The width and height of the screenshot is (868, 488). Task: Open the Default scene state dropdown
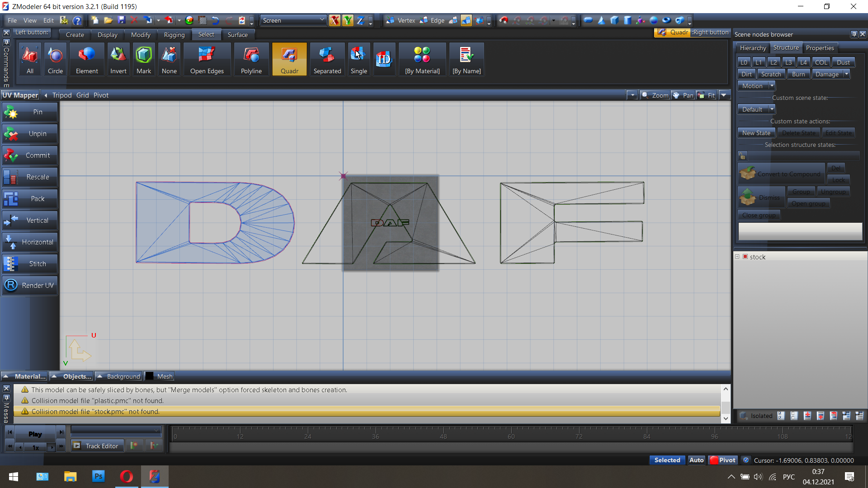point(772,109)
